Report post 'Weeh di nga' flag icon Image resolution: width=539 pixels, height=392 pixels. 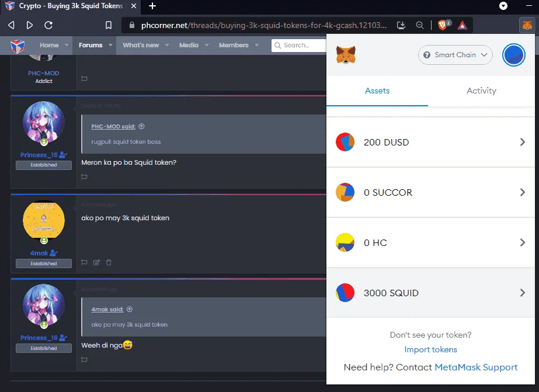[x=84, y=360]
